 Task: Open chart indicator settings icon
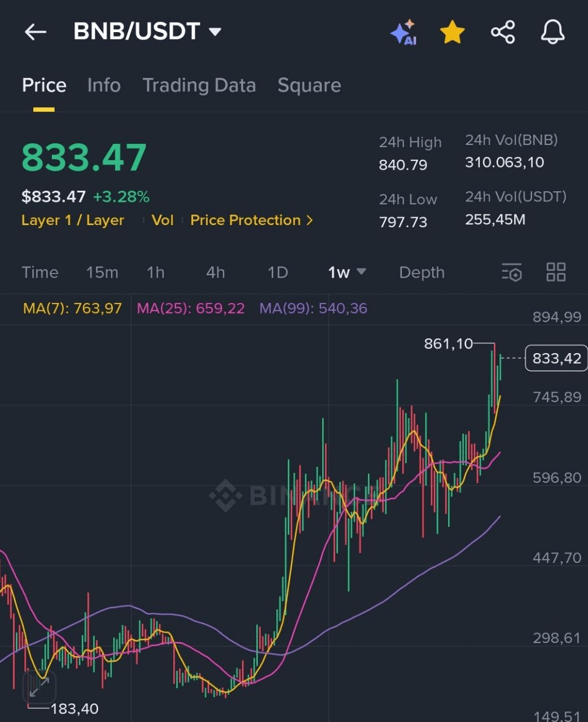coord(512,272)
